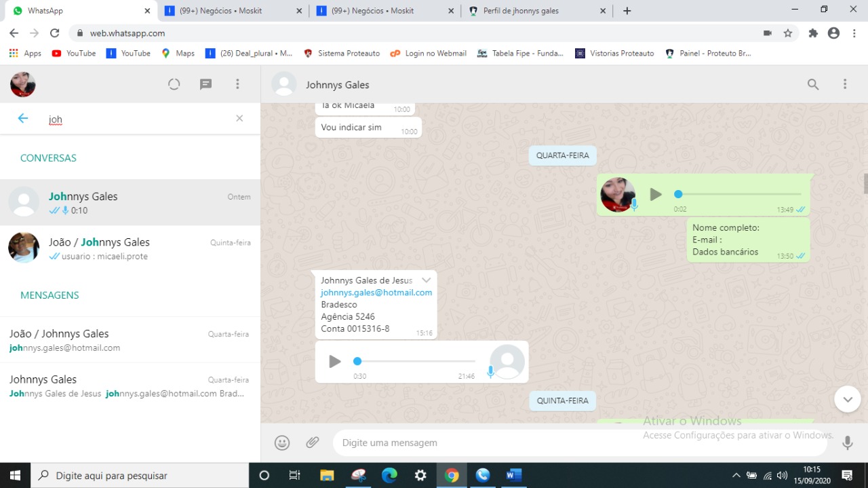
Task: Click back arrow to exit search
Action: point(23,119)
